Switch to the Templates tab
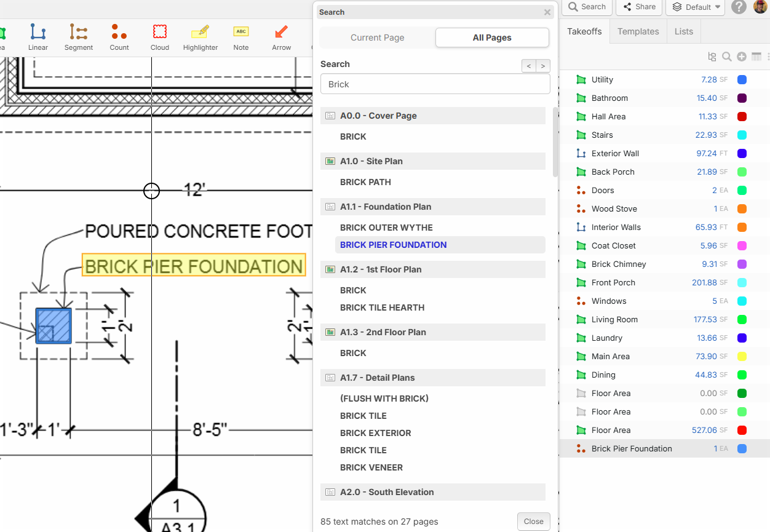The width and height of the screenshot is (770, 532). tap(638, 31)
